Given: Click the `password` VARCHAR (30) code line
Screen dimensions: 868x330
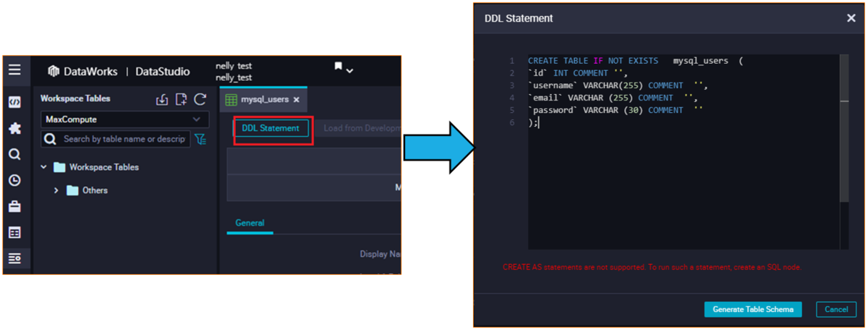Looking at the screenshot, I should pyautogui.click(x=616, y=110).
